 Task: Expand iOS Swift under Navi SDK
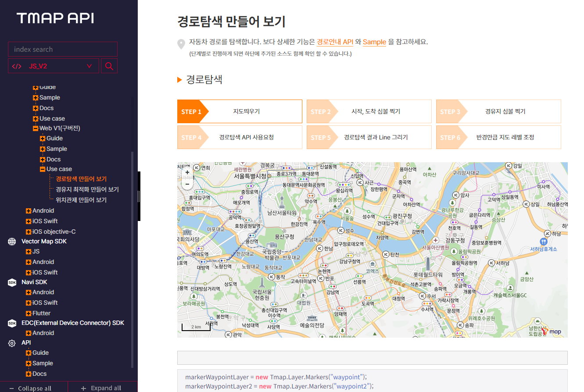coord(29,303)
